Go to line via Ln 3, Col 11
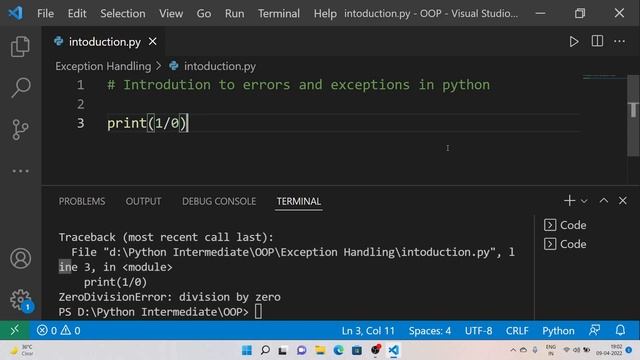Image resolution: width=640 pixels, height=360 pixels. click(x=368, y=331)
